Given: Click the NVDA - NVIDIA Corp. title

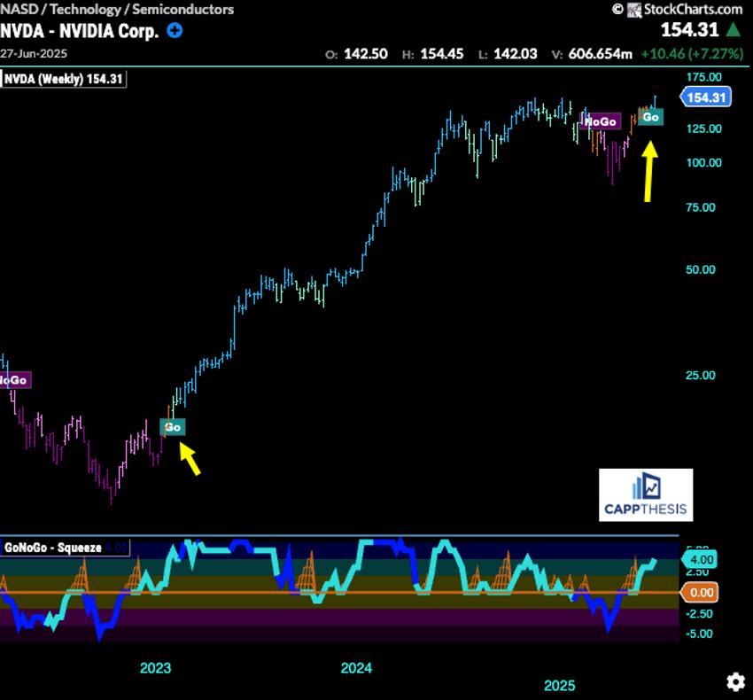Looking at the screenshot, I should click(79, 31).
